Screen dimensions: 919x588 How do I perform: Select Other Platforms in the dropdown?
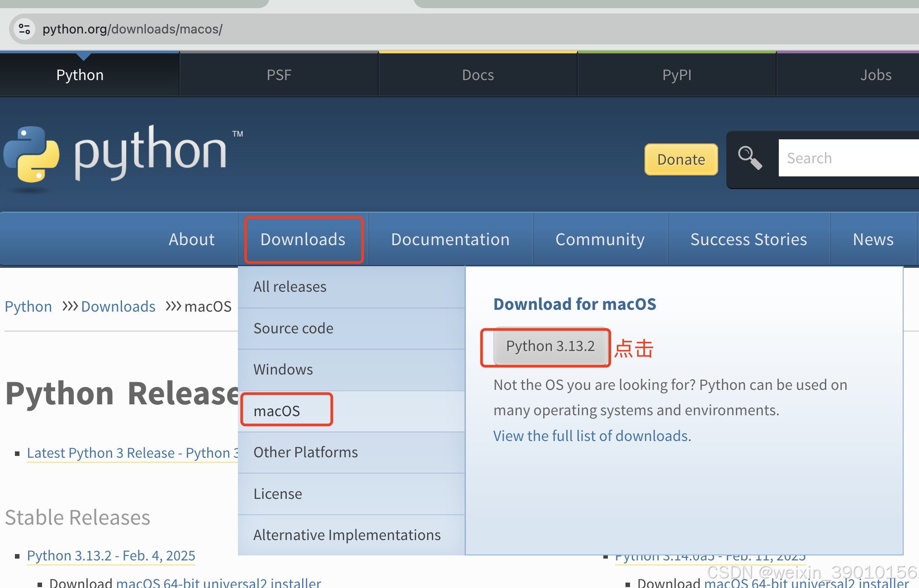[x=305, y=452]
